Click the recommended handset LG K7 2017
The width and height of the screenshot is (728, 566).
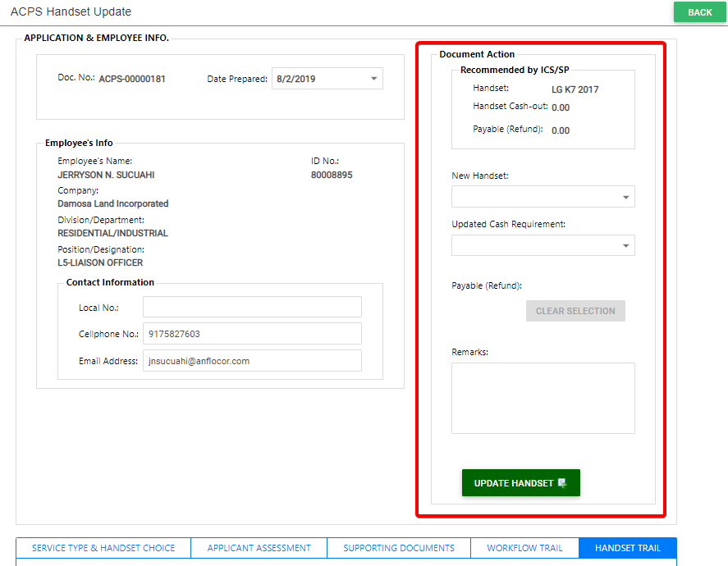pos(575,89)
